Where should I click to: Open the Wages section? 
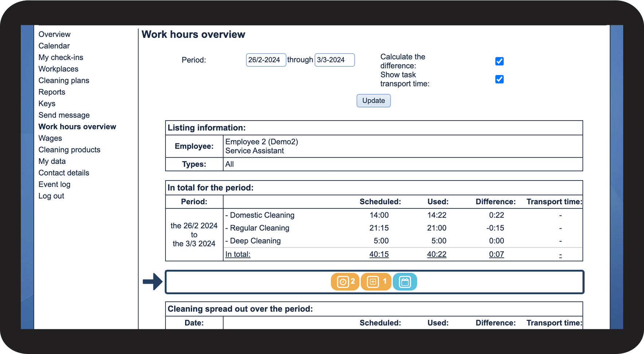pos(50,138)
